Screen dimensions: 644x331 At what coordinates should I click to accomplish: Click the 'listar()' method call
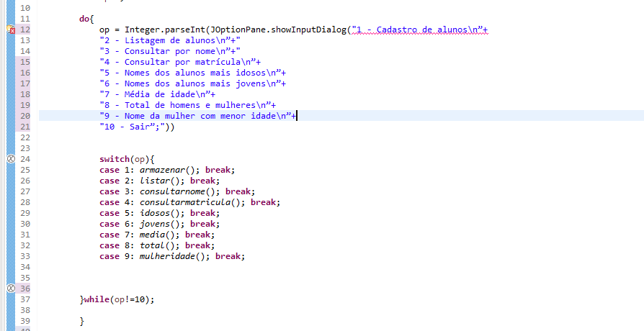click(160, 181)
